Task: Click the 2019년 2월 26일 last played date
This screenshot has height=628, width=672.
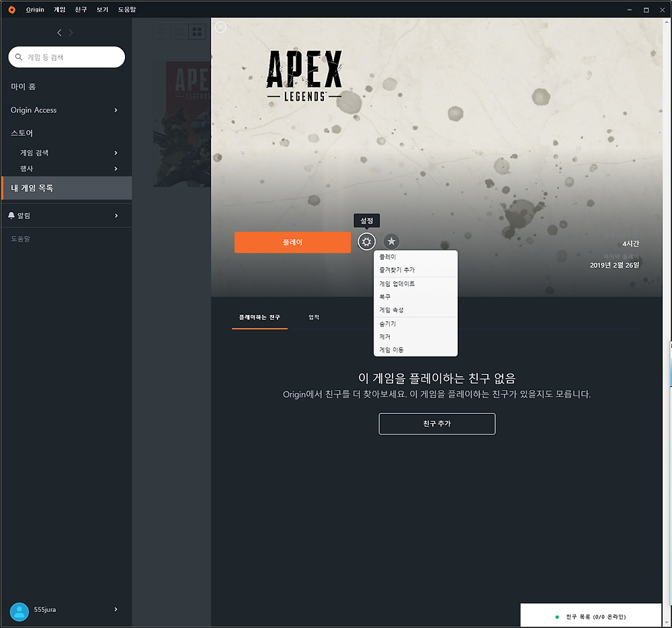Action: click(x=615, y=265)
